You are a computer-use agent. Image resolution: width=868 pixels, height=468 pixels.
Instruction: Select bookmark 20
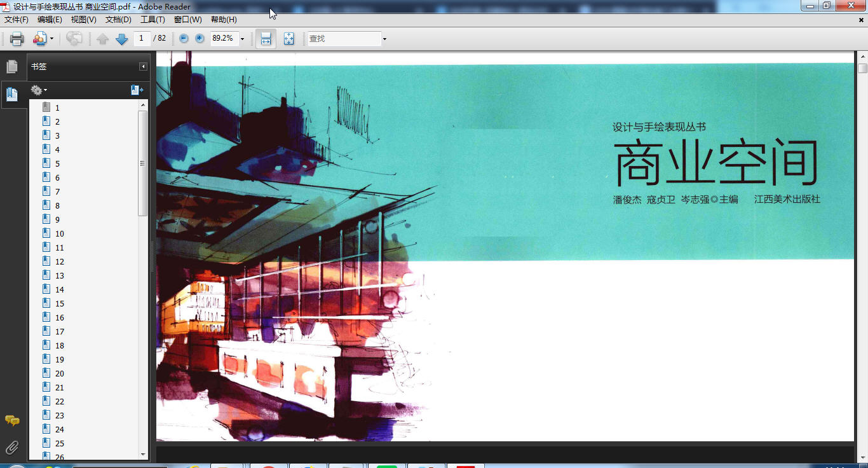[x=60, y=374]
